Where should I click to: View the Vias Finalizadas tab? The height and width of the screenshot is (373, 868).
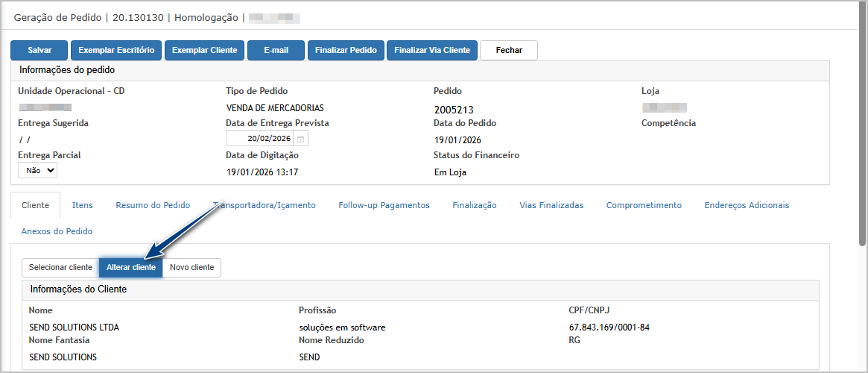click(551, 205)
